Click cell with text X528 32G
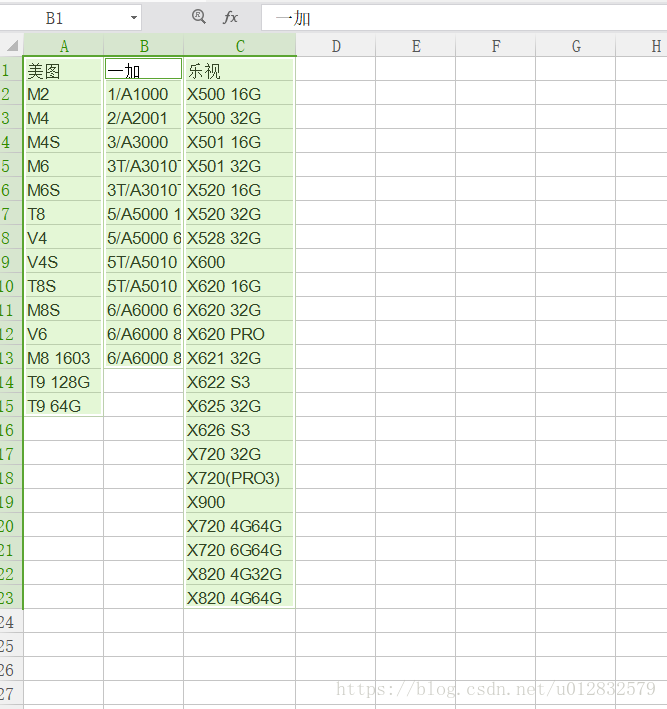Screen dimensions: 667x709 pyautogui.click(x=240, y=238)
